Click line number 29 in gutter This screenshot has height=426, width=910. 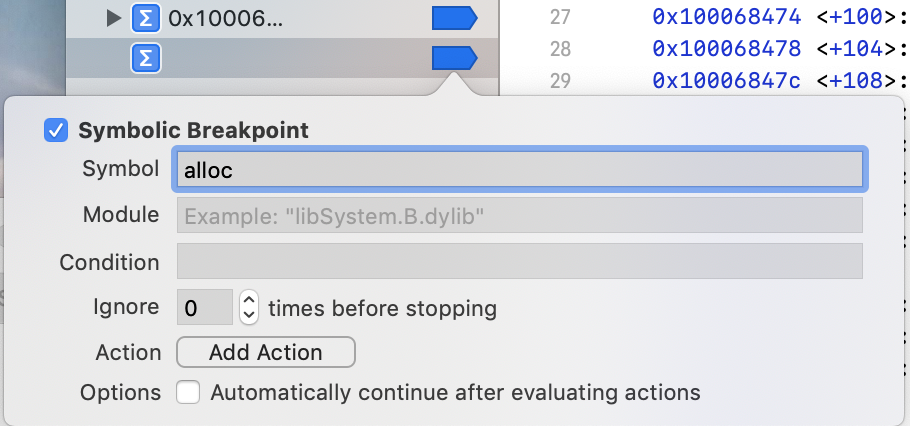click(x=559, y=81)
